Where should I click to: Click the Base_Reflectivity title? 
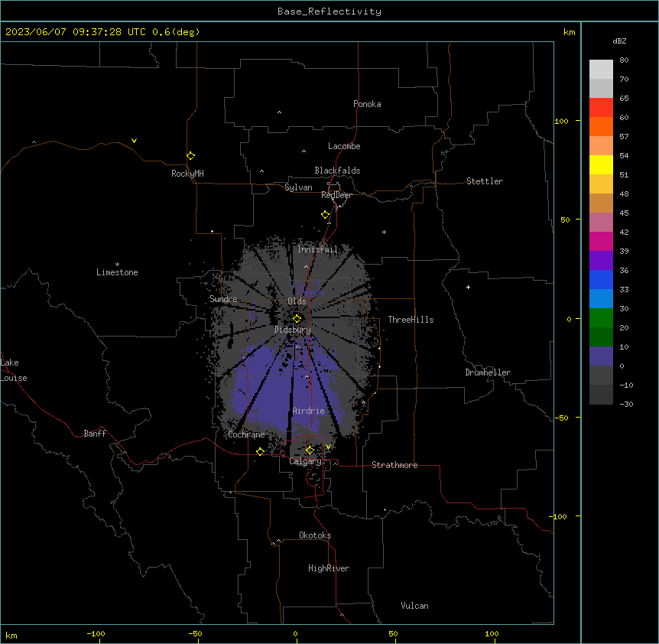click(x=329, y=11)
